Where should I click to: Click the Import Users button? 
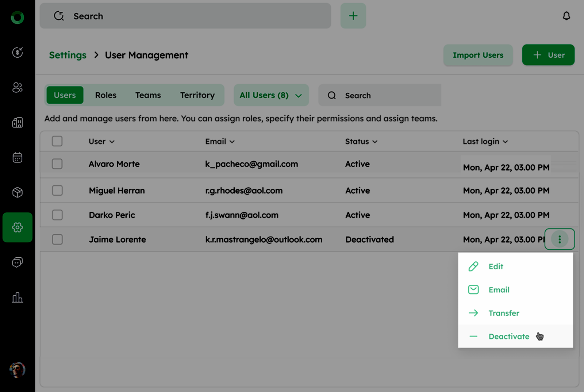[478, 55]
